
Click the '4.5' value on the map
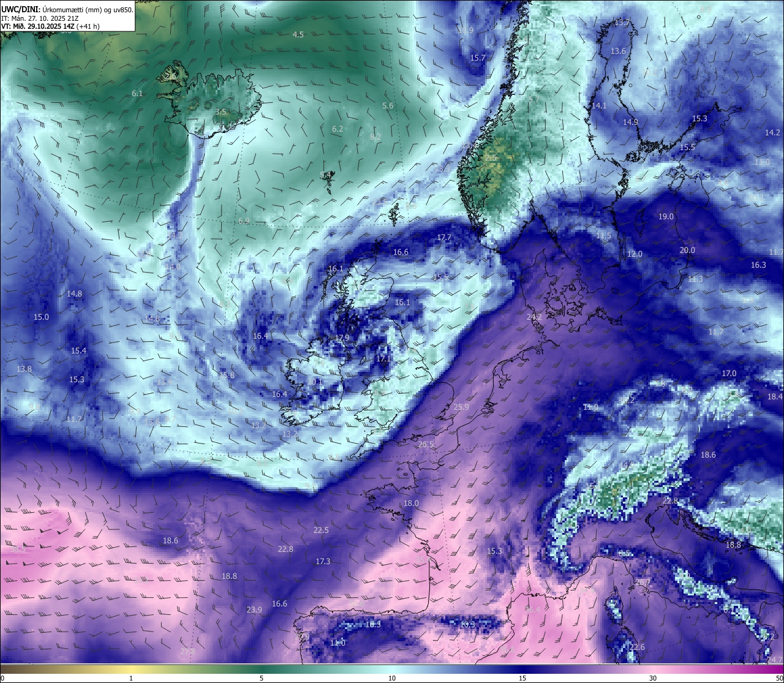pyautogui.click(x=298, y=35)
